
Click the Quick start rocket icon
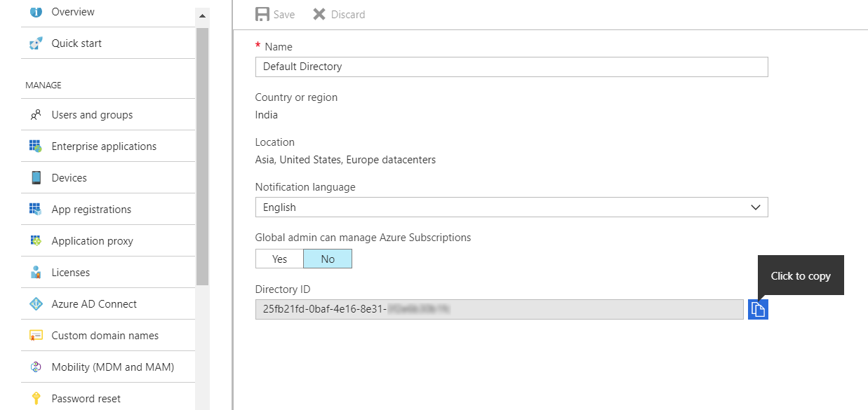pos(36,43)
